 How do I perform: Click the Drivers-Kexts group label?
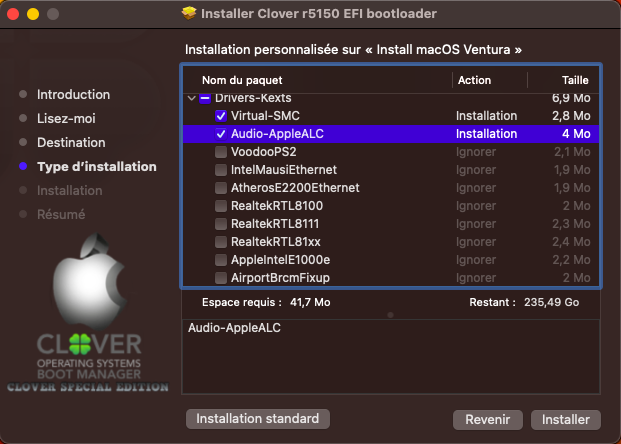point(253,98)
